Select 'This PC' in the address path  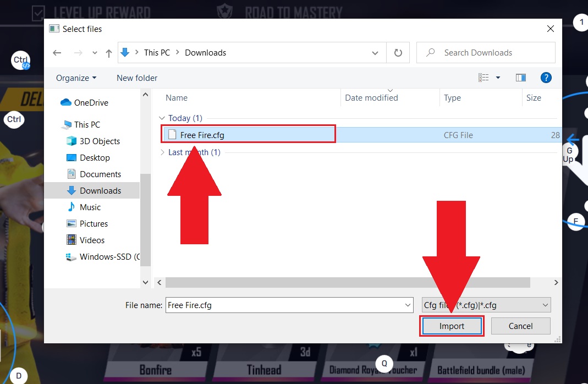click(157, 52)
